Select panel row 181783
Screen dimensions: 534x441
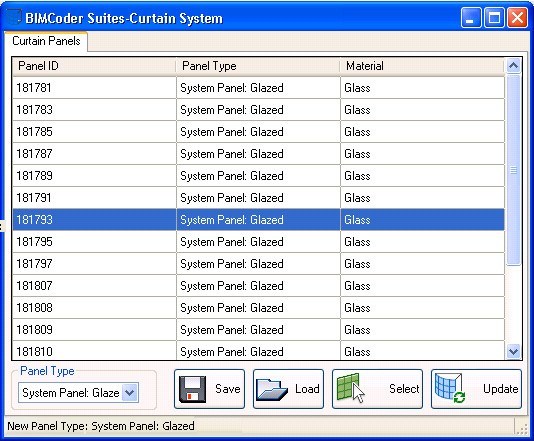258,110
